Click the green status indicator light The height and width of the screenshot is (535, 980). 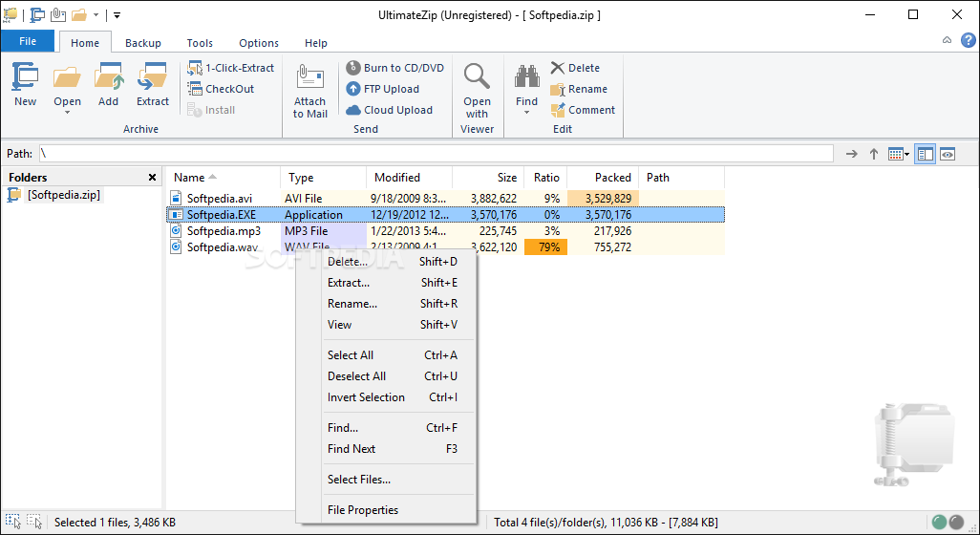(x=939, y=522)
